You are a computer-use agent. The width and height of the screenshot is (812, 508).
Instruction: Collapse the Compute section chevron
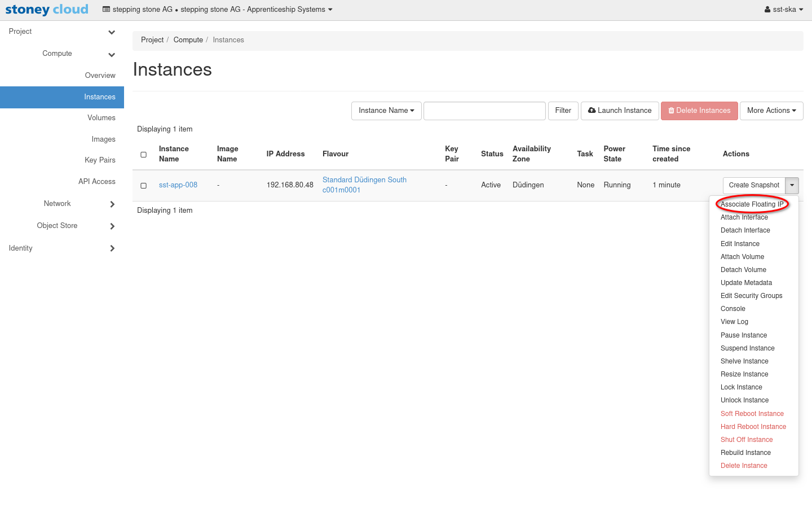[x=112, y=55]
